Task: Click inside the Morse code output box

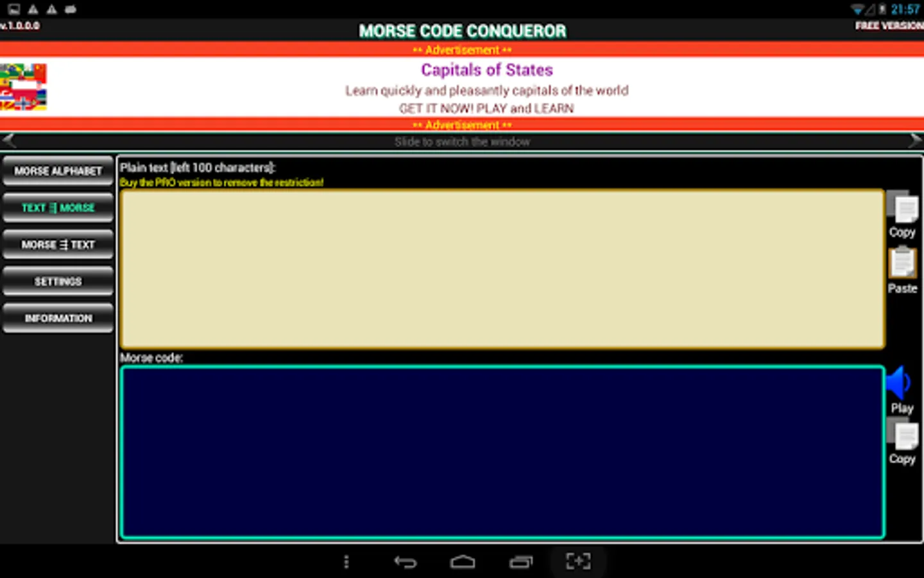Action: coord(502,452)
